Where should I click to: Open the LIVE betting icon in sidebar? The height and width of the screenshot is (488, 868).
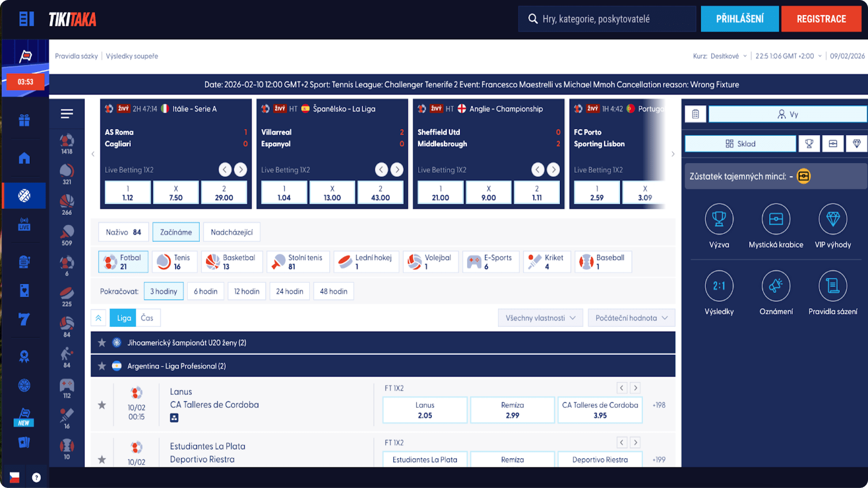click(x=24, y=224)
